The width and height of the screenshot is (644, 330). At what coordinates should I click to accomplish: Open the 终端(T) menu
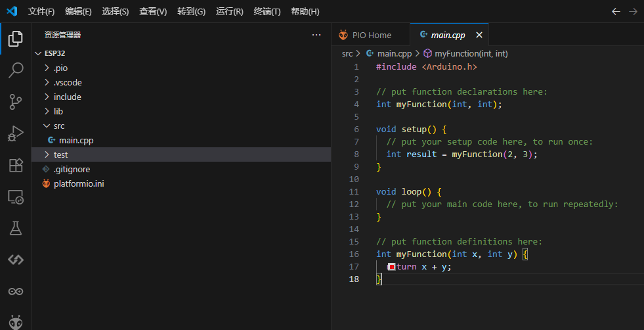click(x=267, y=12)
